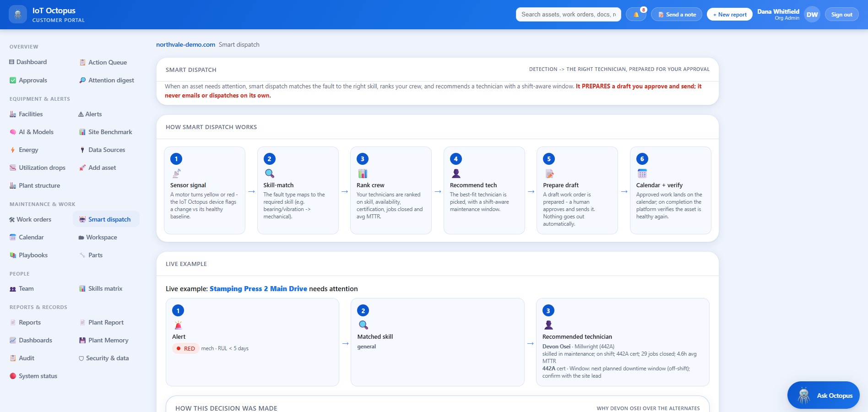Open the Ask Octopus assistant
Image resolution: width=868 pixels, height=412 pixels.
[823, 395]
